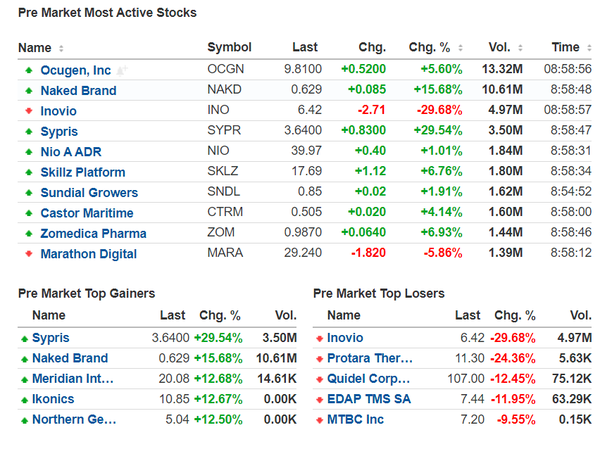Open the Skillz Platform stock link
Screen dimensions: 600x449
tap(83, 173)
